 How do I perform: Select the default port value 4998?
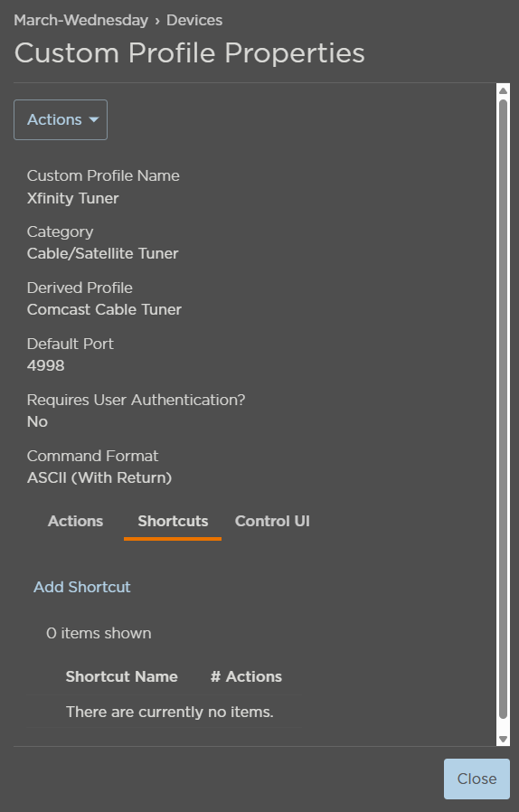click(45, 365)
